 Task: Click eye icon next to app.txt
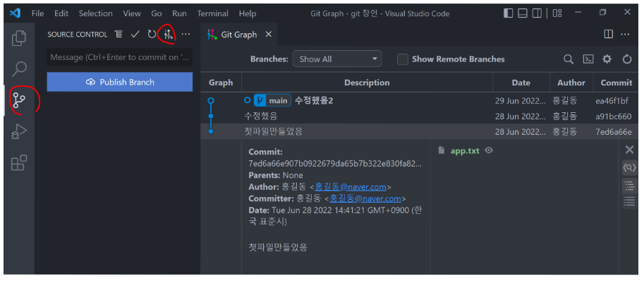coord(489,150)
